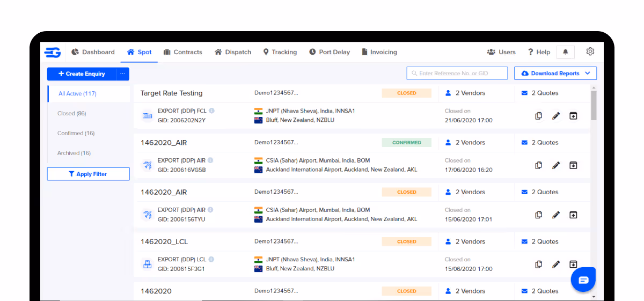Image resolution: width=644 pixels, height=301 pixels.
Task: Click the scrollbar up arrow
Action: [594, 87]
